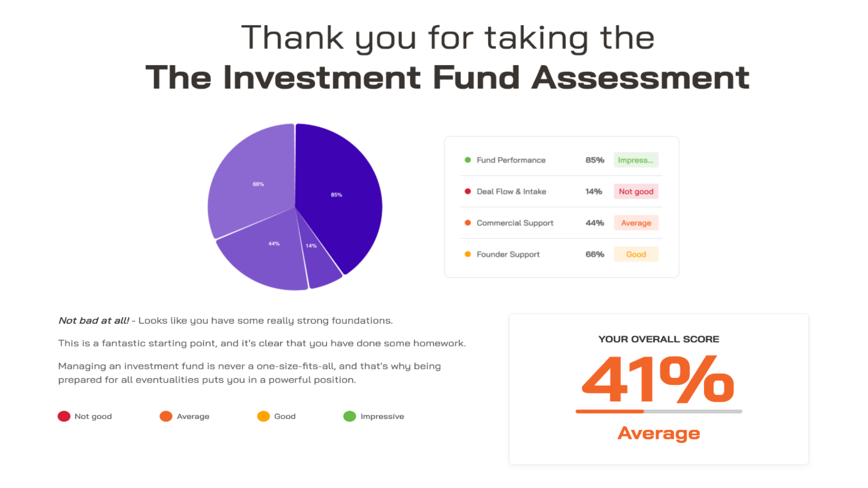Click the yellow Good legend circle

pyautogui.click(x=263, y=416)
